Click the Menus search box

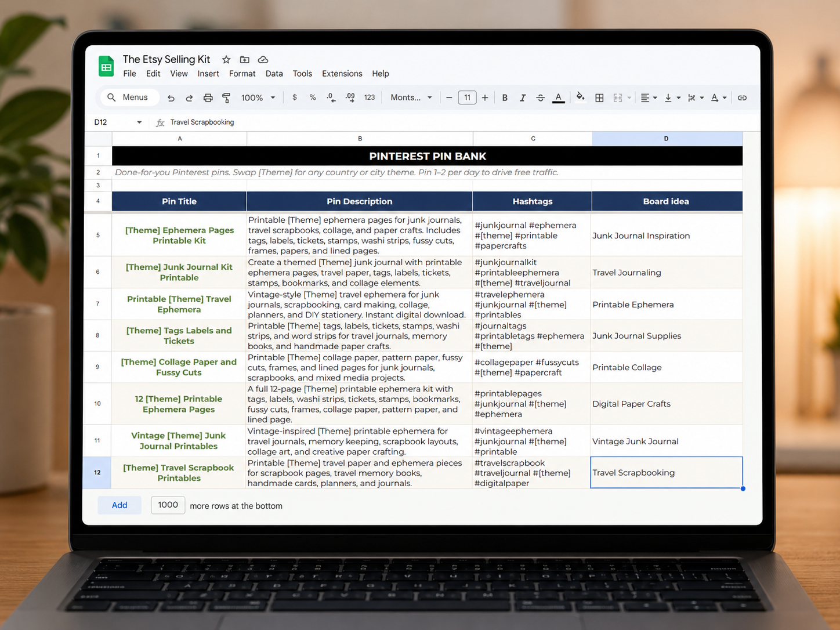[x=131, y=97]
